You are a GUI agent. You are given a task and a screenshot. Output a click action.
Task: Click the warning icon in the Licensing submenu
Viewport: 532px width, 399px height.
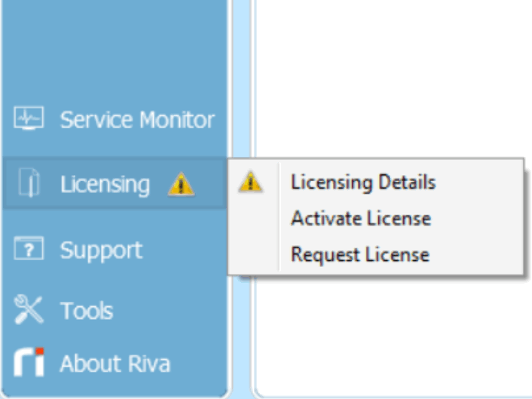point(250,182)
